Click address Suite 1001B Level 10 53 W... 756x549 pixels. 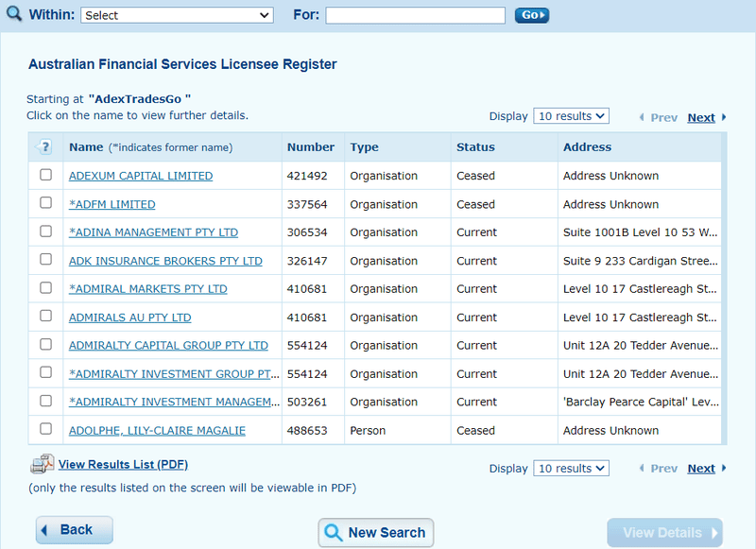[x=641, y=232]
